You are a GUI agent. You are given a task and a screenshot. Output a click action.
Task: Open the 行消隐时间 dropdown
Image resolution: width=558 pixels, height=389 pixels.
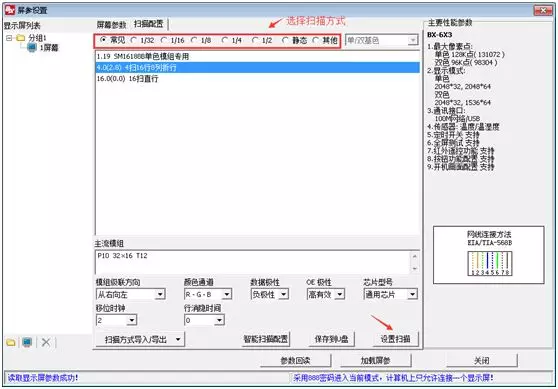click(219, 320)
